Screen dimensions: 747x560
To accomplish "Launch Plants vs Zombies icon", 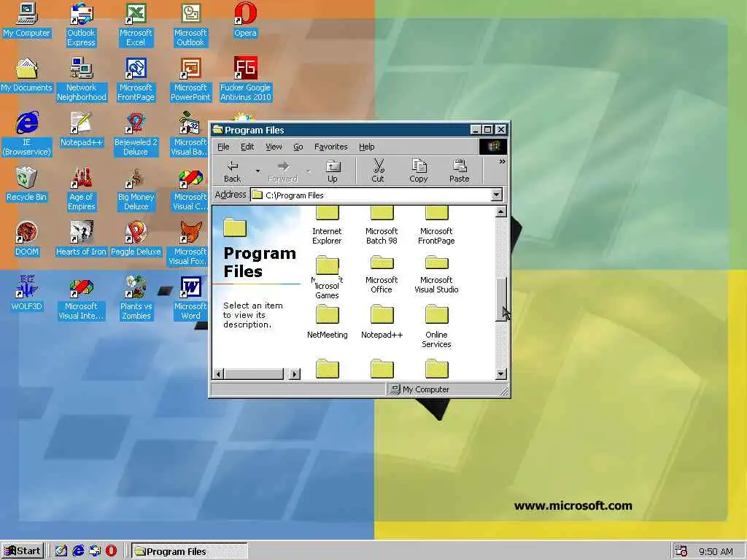I will click(x=136, y=298).
